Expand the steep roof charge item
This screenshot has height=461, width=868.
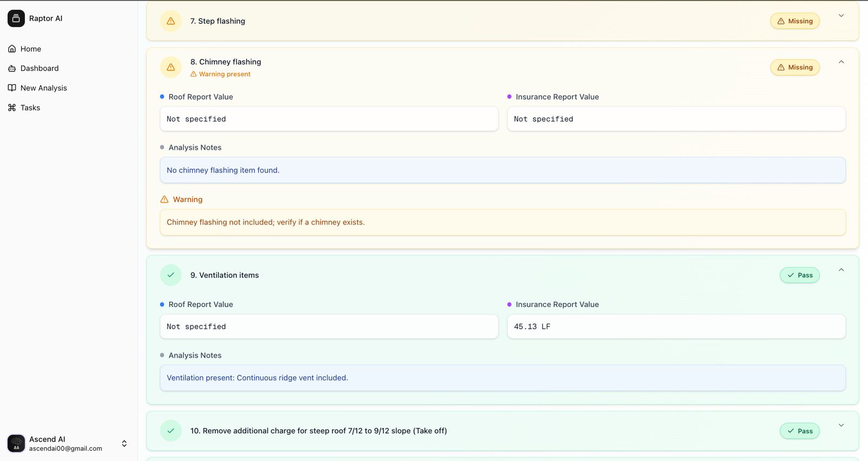(841, 425)
